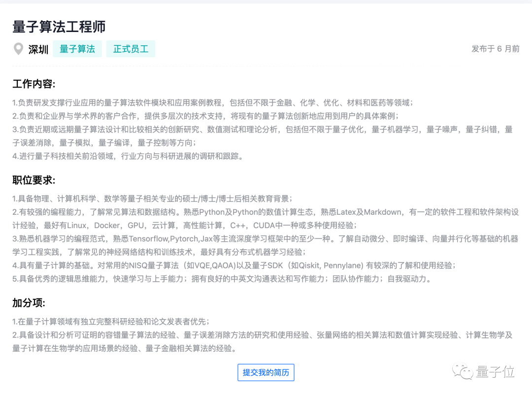Click requirement line about 硕士/博士/博士后 background
The image size is (532, 395).
[152, 198]
